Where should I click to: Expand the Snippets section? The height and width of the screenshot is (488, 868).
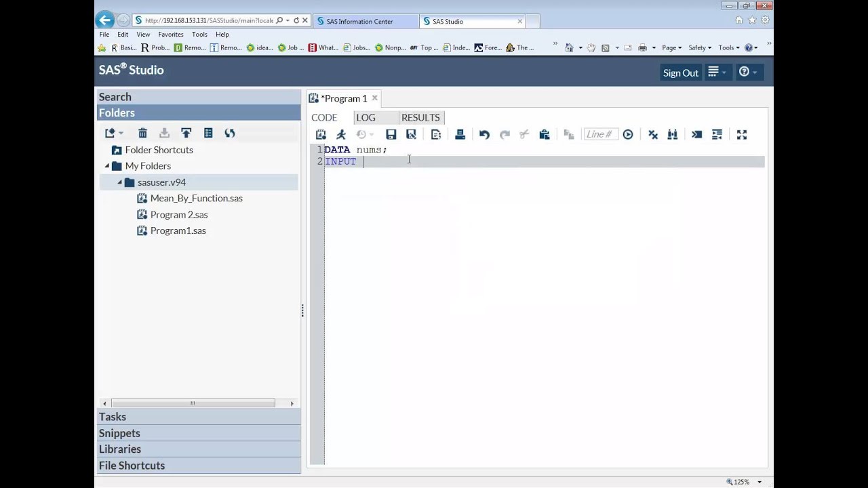[x=199, y=433]
